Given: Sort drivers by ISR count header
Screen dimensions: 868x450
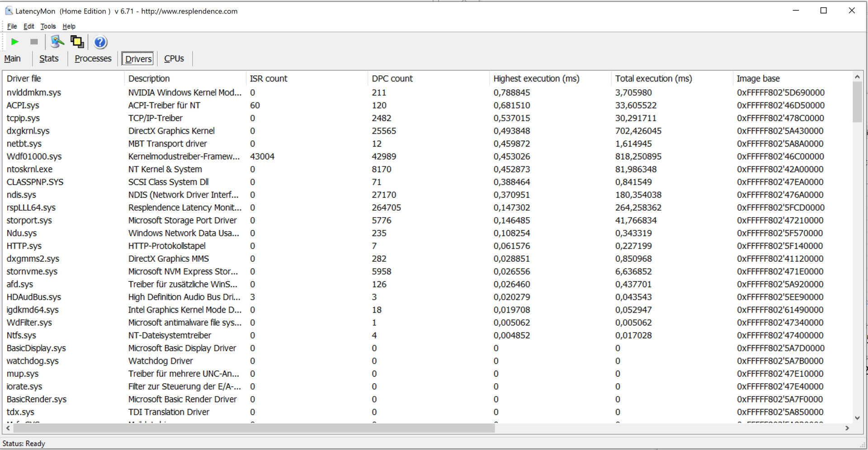Looking at the screenshot, I should point(269,79).
